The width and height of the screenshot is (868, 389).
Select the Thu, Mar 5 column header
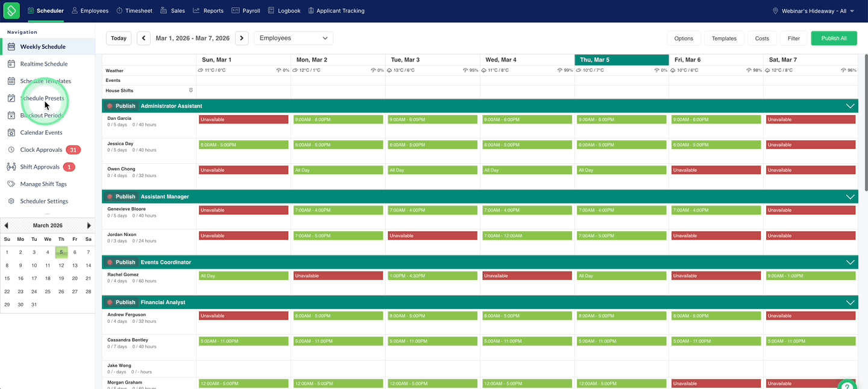tap(621, 60)
